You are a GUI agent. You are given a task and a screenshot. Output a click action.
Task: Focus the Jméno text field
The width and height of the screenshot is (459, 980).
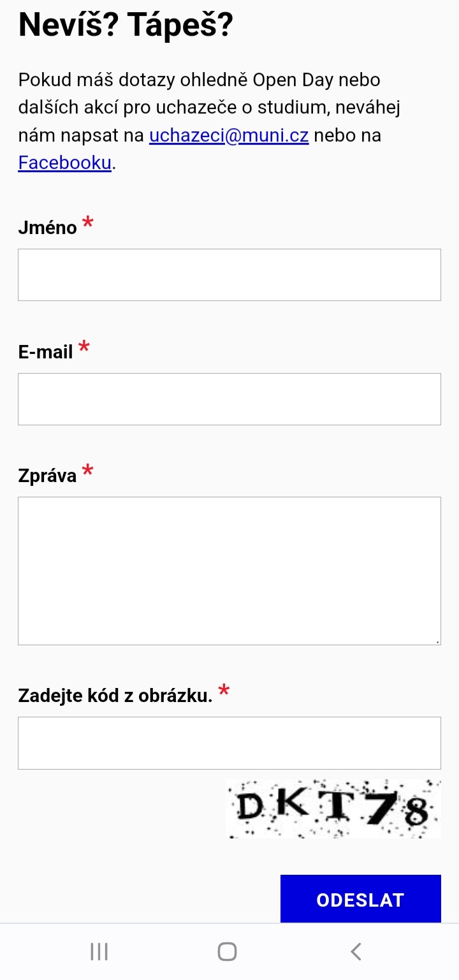pyautogui.click(x=229, y=275)
